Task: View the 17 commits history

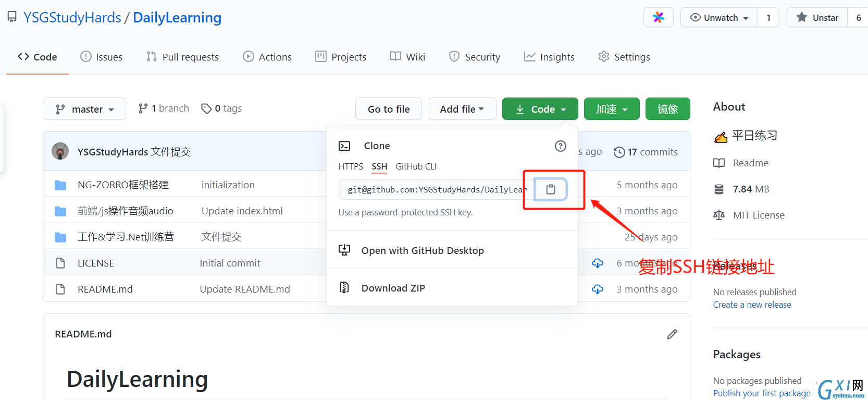Action: click(x=646, y=152)
